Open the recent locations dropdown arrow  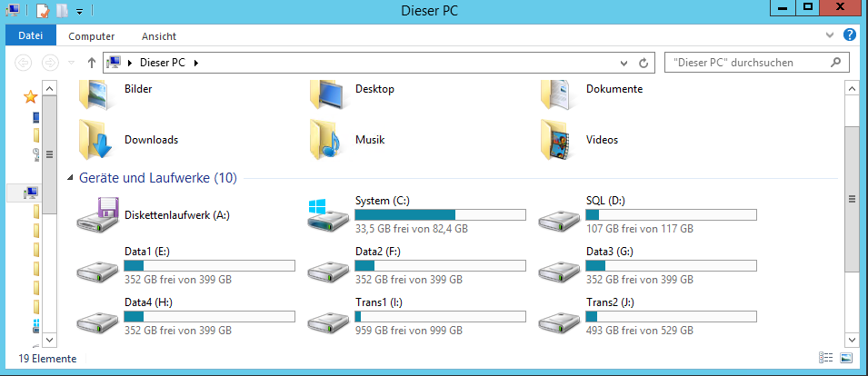(71, 63)
